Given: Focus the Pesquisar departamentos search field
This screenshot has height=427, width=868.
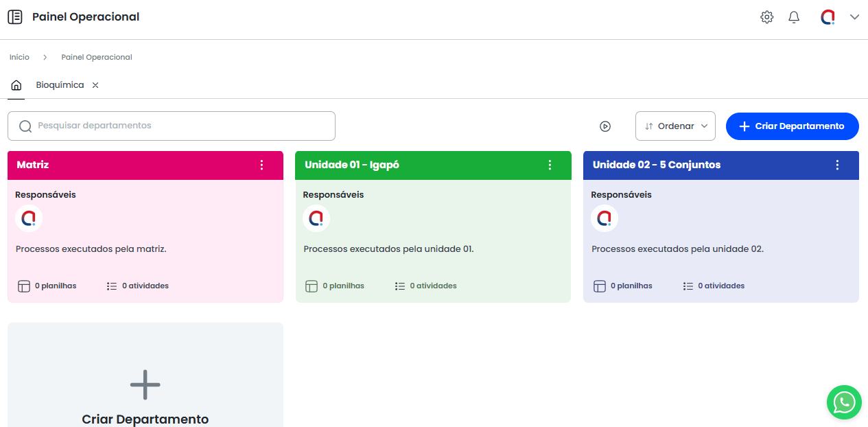Looking at the screenshot, I should click(172, 126).
